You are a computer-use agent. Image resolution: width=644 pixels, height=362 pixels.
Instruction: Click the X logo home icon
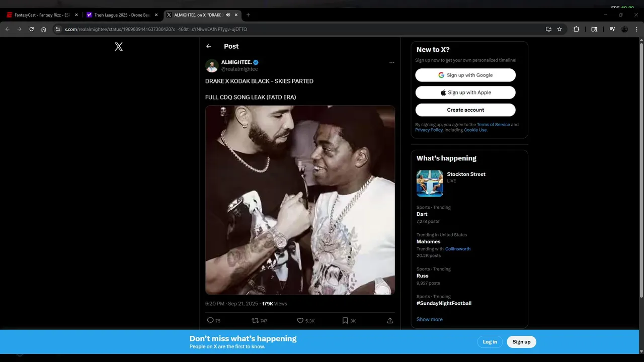pyautogui.click(x=119, y=47)
